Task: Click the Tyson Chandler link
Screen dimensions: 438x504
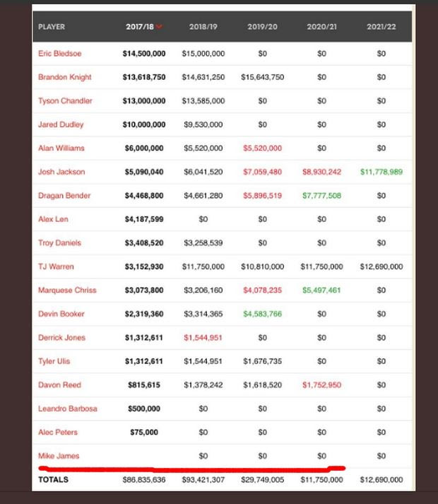Action: 65,101
